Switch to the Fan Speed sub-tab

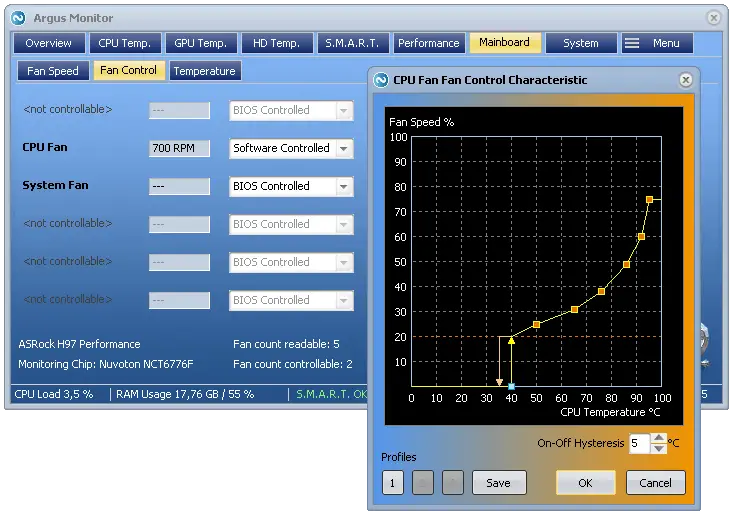53,71
